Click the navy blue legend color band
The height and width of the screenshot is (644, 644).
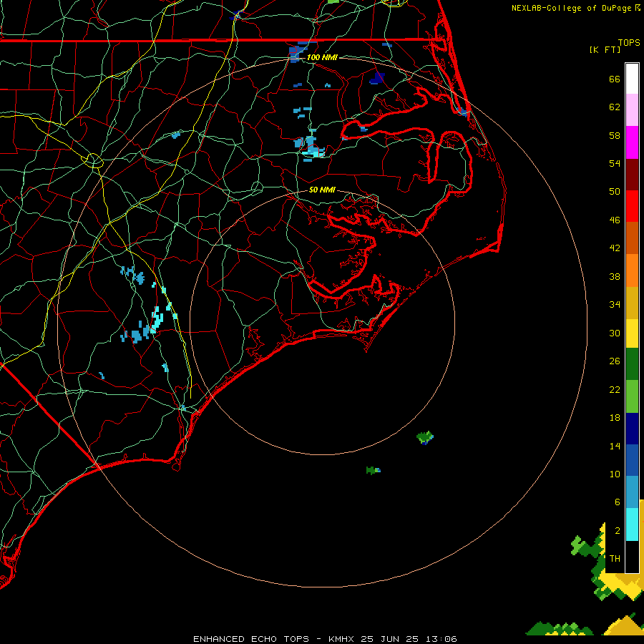(x=632, y=429)
